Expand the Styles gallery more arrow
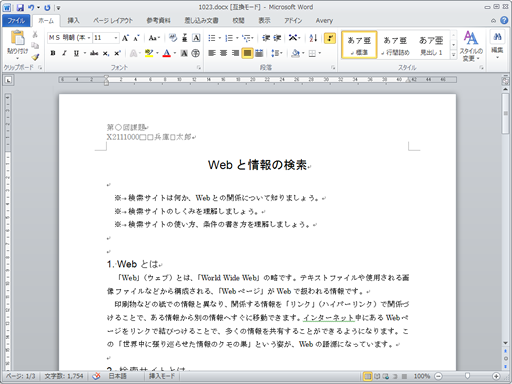Viewport: 512px width, 384px height. 453,54
